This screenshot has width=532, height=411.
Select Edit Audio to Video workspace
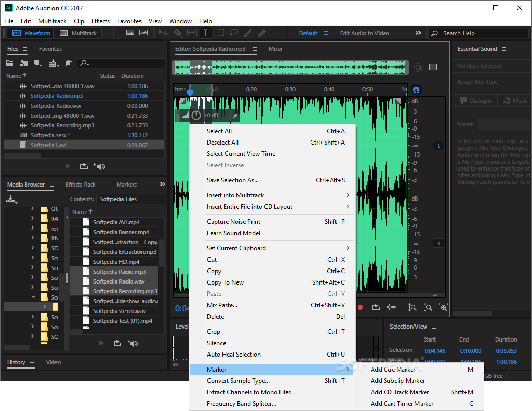click(365, 33)
